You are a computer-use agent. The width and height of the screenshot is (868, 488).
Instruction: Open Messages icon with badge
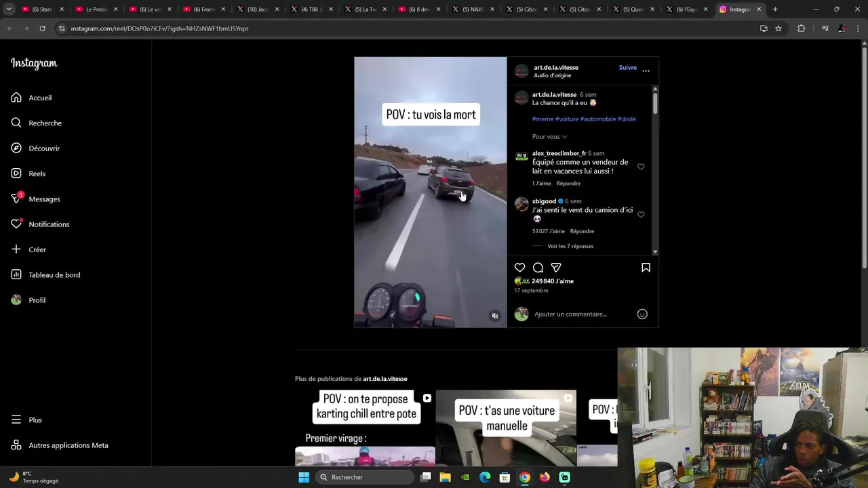pyautogui.click(x=16, y=199)
